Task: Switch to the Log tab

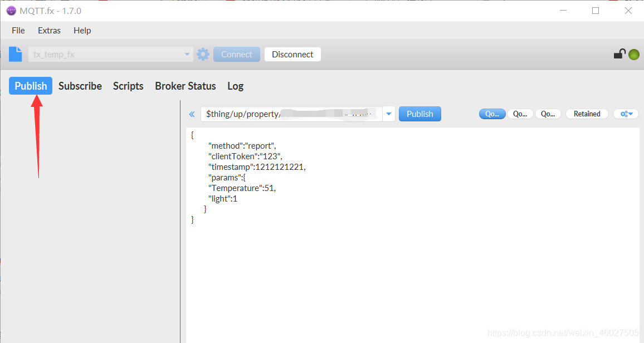Action: (x=235, y=86)
